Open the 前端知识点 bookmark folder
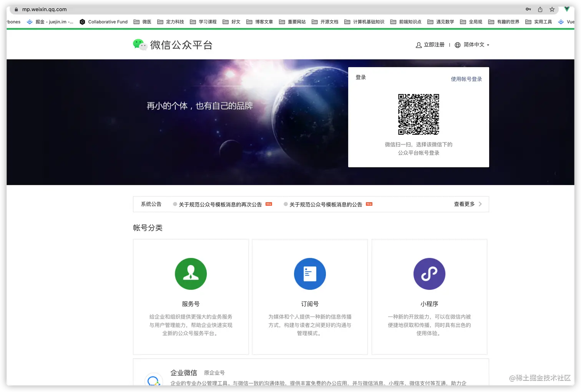The width and height of the screenshot is (581, 392). [406, 22]
